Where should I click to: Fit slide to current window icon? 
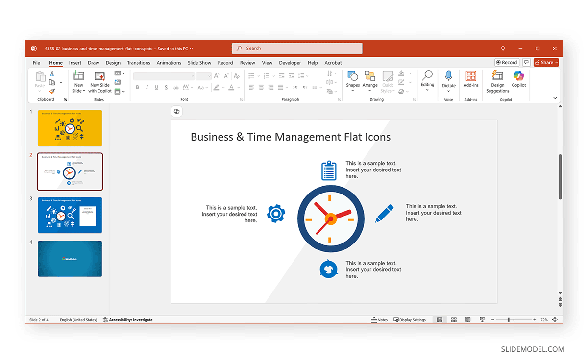click(x=555, y=320)
